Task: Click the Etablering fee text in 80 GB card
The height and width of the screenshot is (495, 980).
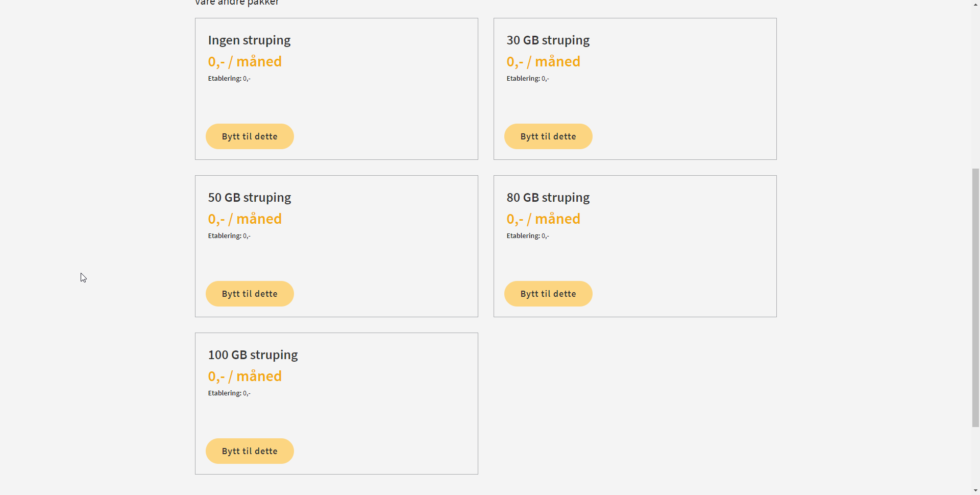Action: [x=528, y=235]
